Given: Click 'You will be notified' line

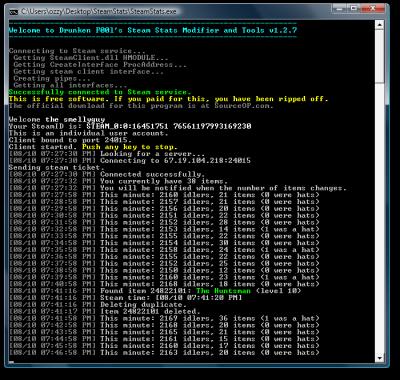Looking at the screenshot, I should click(178, 188).
